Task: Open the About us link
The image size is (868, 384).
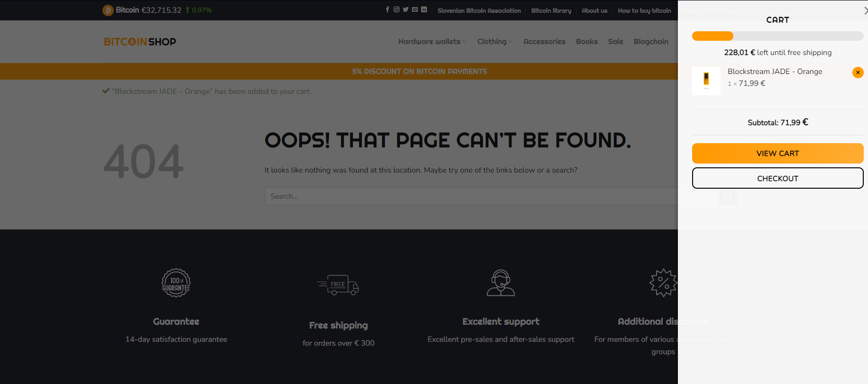Action: click(x=594, y=10)
